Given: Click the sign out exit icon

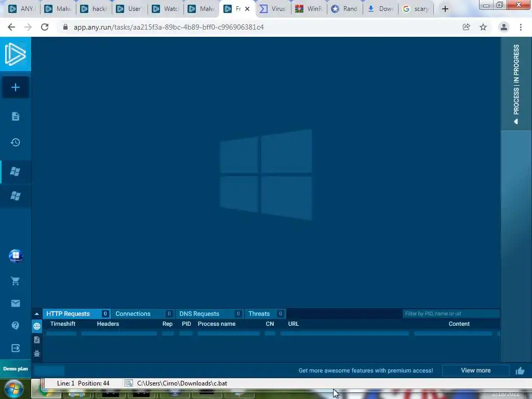Looking at the screenshot, I should tap(15, 348).
